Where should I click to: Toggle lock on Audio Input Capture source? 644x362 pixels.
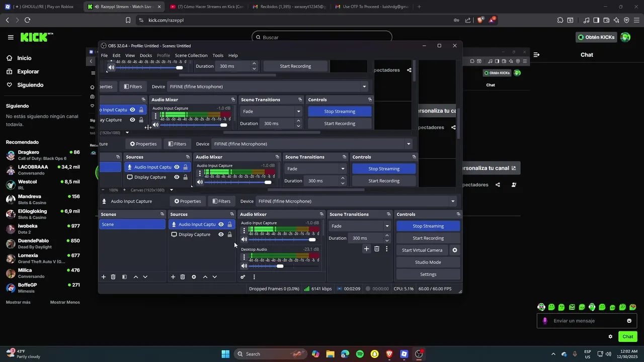click(x=230, y=224)
